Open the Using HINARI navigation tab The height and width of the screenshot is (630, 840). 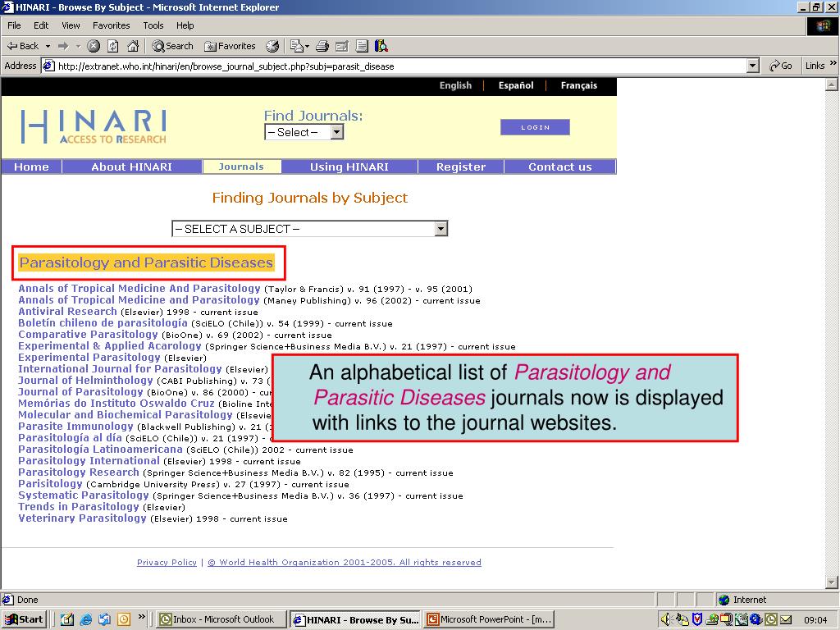(x=349, y=167)
